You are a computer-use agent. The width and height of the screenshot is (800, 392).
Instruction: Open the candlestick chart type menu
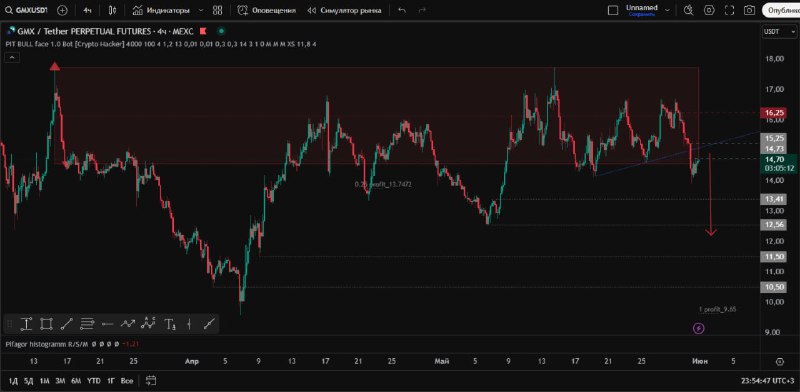[x=113, y=10]
